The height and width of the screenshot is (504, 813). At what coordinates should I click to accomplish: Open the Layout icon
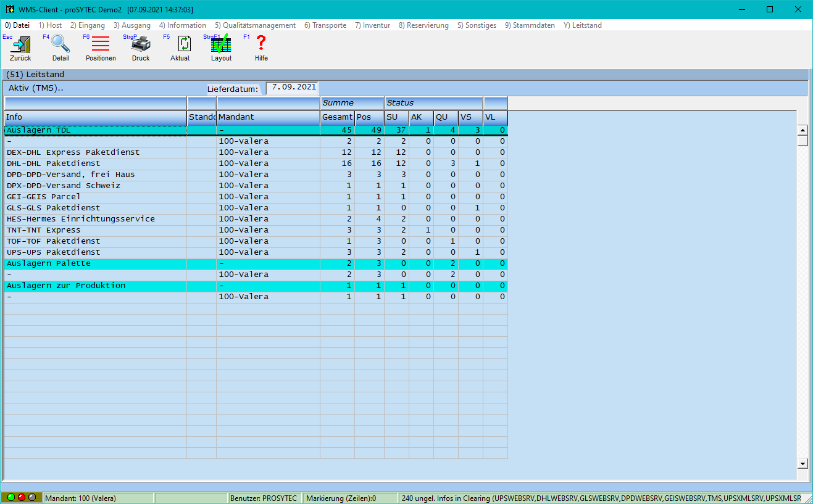pyautogui.click(x=221, y=46)
